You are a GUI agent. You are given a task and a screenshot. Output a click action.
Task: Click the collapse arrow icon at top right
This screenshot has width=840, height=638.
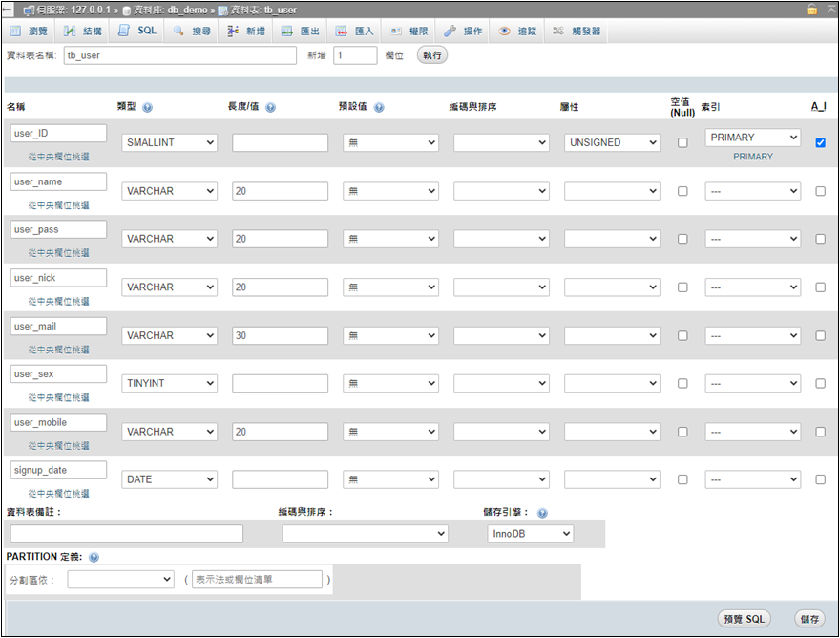point(831,10)
